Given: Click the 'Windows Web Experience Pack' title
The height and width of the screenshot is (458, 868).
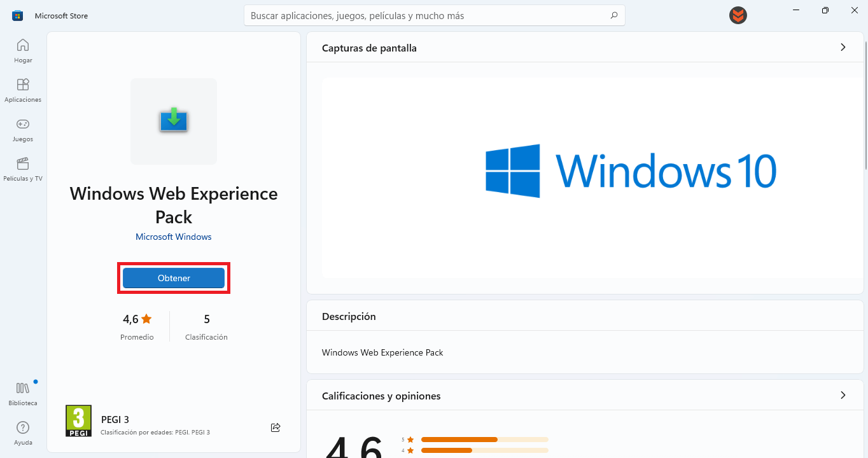Looking at the screenshot, I should coord(174,205).
